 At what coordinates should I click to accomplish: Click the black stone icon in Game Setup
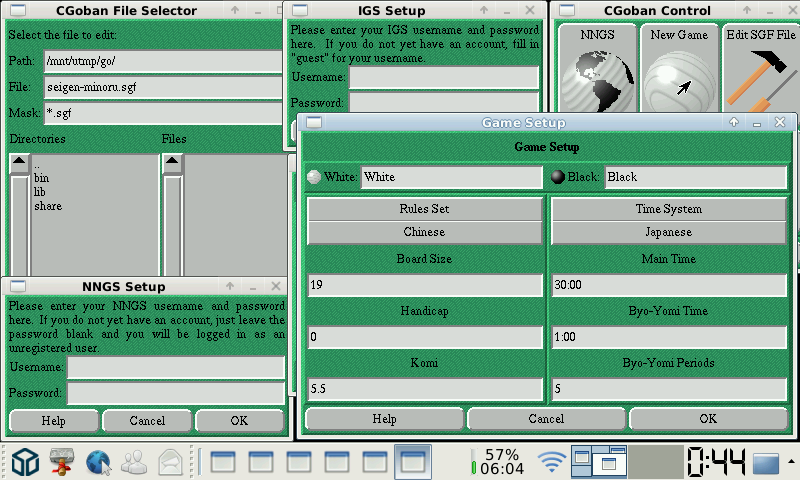(558, 177)
